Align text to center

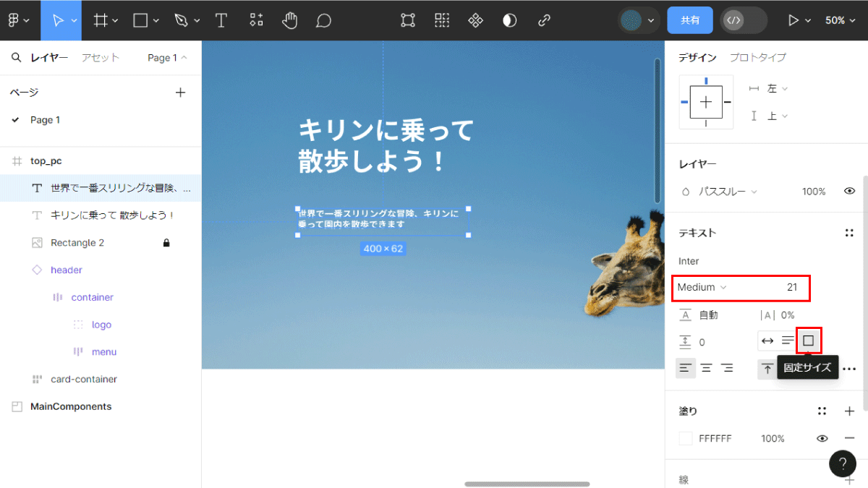coord(706,368)
